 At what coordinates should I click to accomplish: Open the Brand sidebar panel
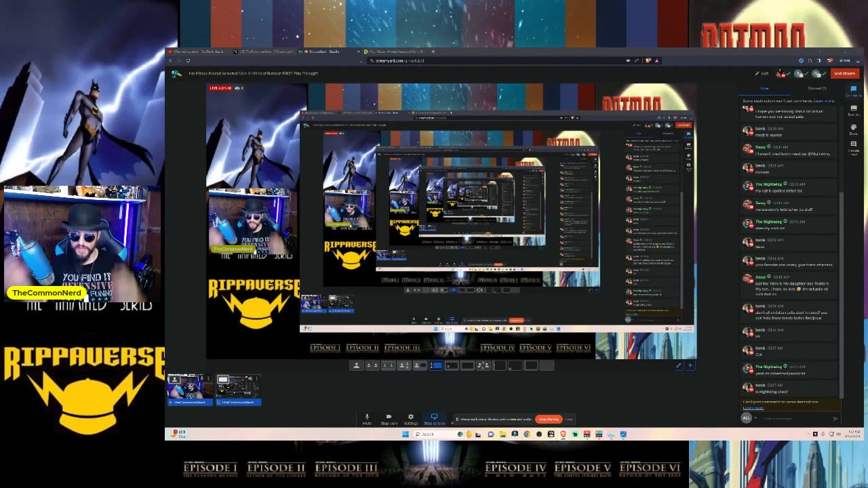(x=853, y=129)
